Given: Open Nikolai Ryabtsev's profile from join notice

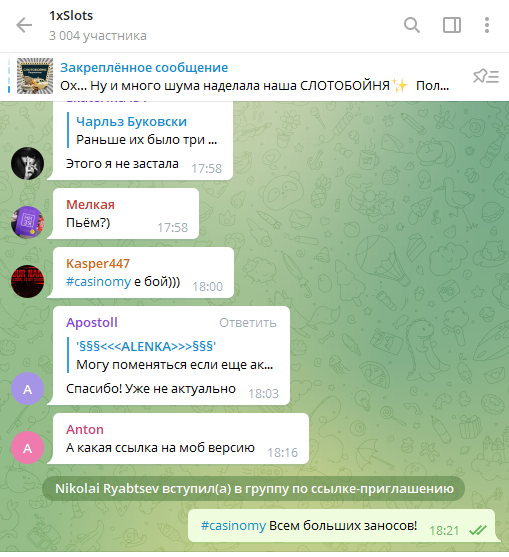Looking at the screenshot, I should click(x=107, y=488).
